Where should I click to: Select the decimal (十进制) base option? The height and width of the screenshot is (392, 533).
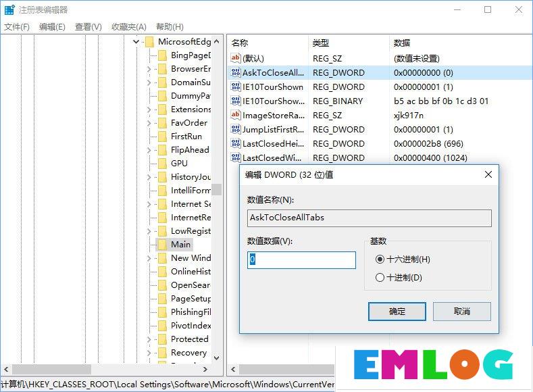pyautogui.click(x=380, y=277)
